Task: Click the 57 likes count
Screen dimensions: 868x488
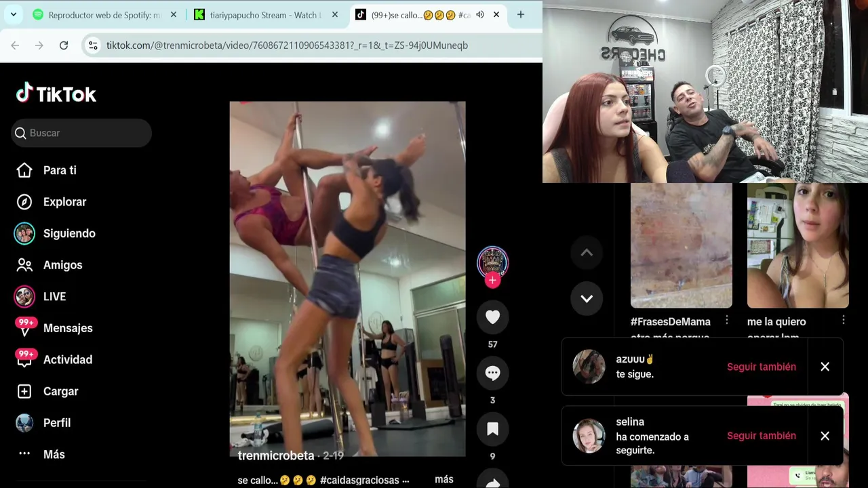Action: [x=492, y=344]
